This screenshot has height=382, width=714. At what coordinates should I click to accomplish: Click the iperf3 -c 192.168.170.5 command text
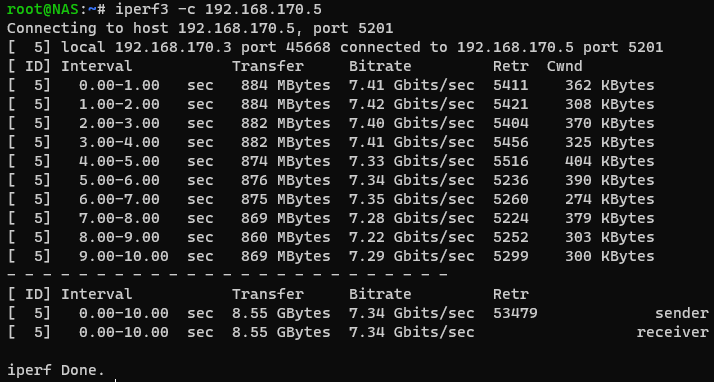(219, 9)
